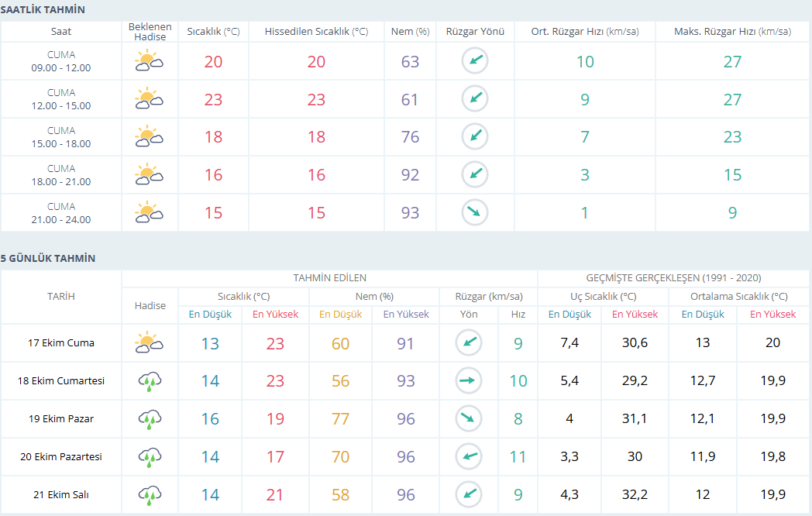Click wind direction arrow for Cuma 12.00 - 15.00

(x=475, y=99)
